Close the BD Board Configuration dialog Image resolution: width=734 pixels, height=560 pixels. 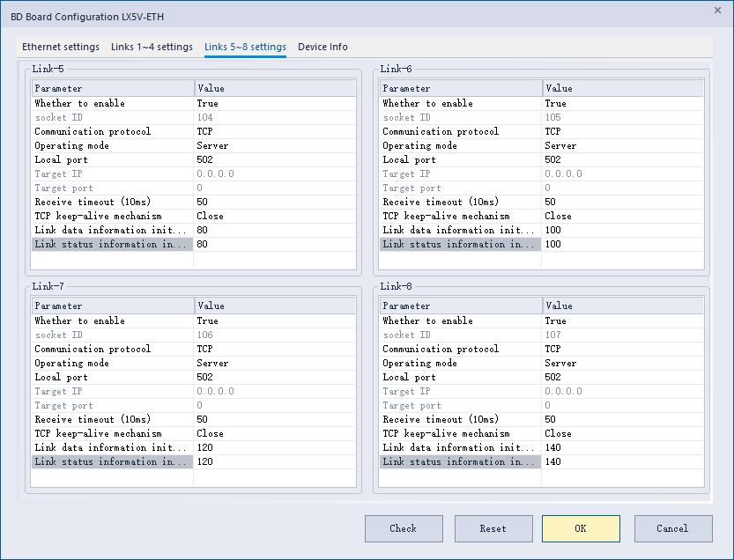[715, 9]
